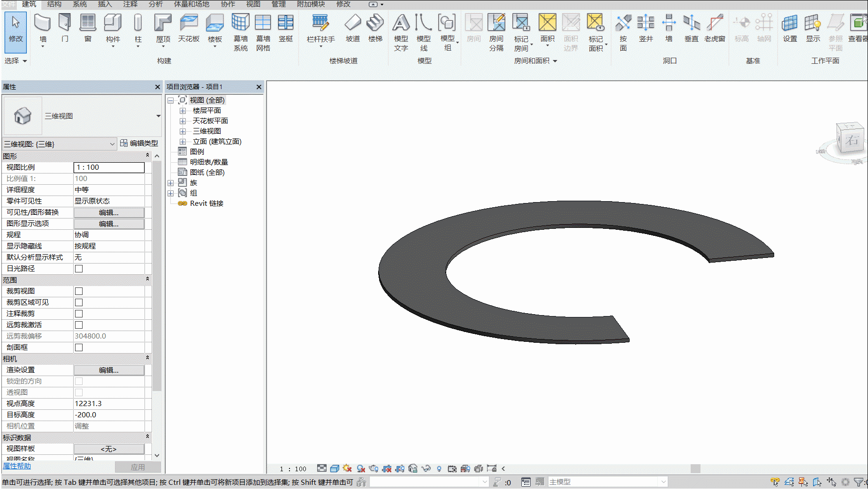Switch to the 结构 ribbon tab
The image size is (868, 490).
[54, 4]
